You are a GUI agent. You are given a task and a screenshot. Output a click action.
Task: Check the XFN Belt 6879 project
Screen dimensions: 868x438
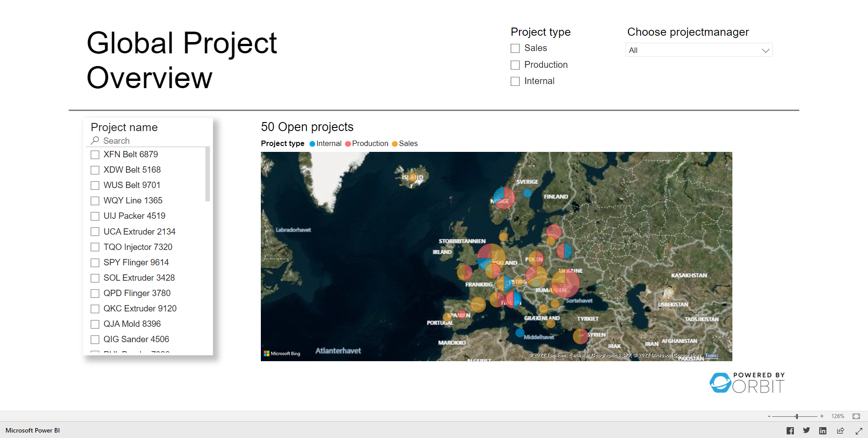[x=94, y=154]
